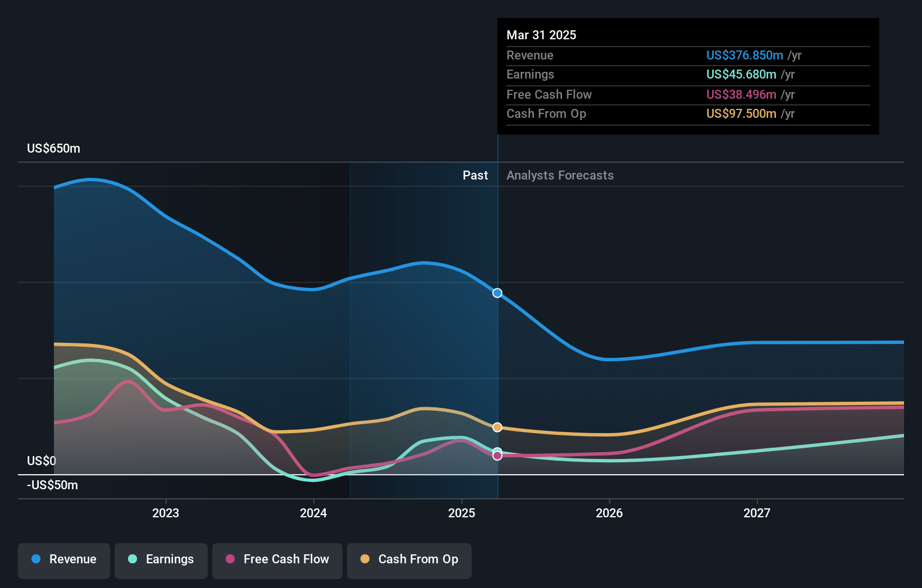Click the teal dot in Earnings legend
The width and height of the screenshot is (922, 588).
(133, 559)
